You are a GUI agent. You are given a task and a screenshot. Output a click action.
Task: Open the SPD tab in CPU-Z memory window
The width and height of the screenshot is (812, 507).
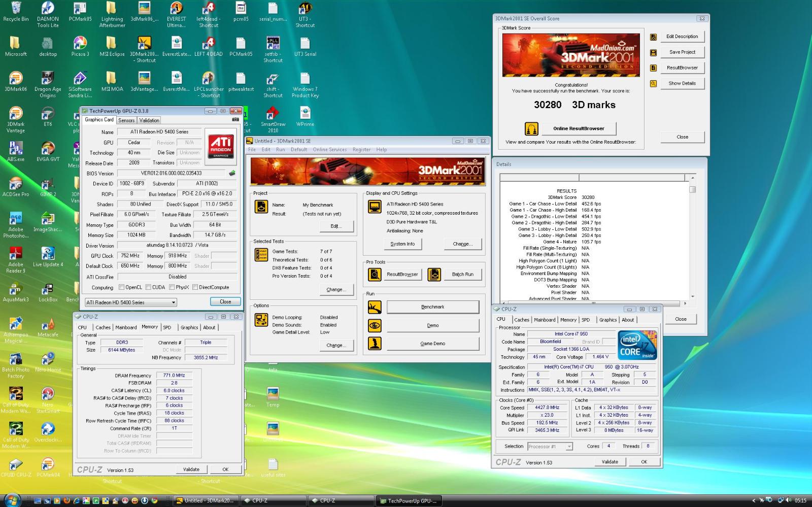[x=167, y=327]
